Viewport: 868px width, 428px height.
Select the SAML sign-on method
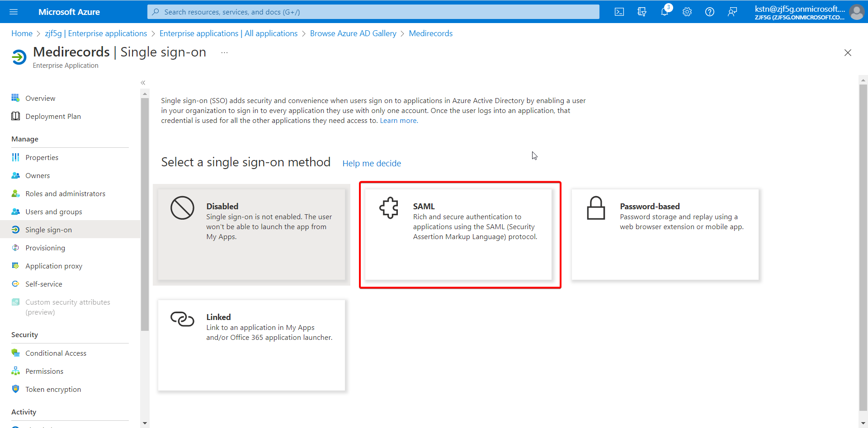click(x=458, y=235)
